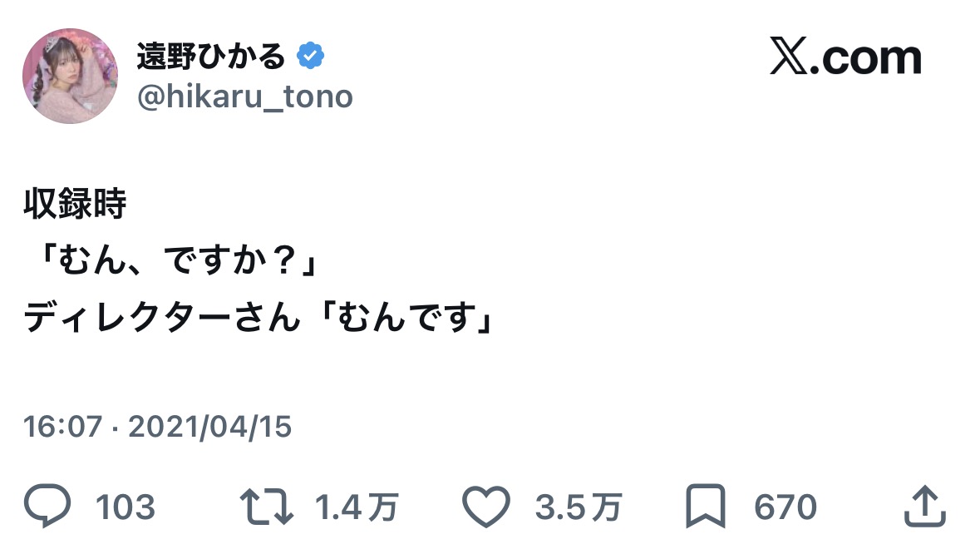This screenshot has width=980, height=554.
Task: Open the profile avatar photo
Action: pyautogui.click(x=70, y=76)
